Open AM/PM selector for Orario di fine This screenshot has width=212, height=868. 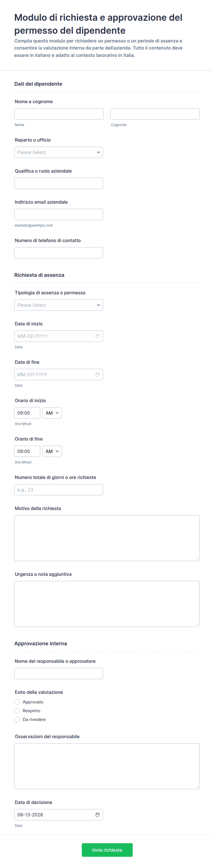click(52, 451)
